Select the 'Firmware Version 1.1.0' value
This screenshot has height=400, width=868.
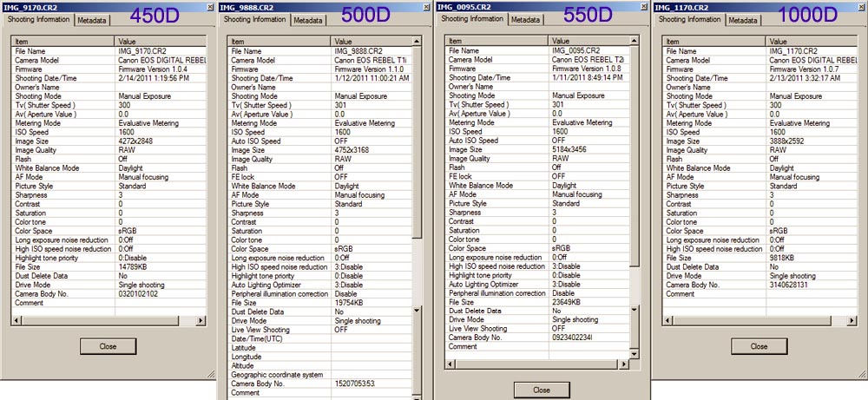tap(369, 69)
